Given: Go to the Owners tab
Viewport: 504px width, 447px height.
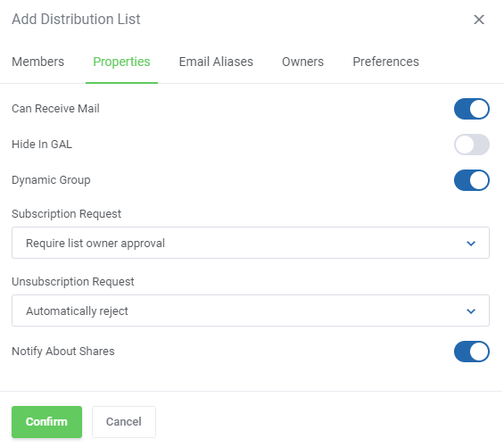Looking at the screenshot, I should point(302,62).
